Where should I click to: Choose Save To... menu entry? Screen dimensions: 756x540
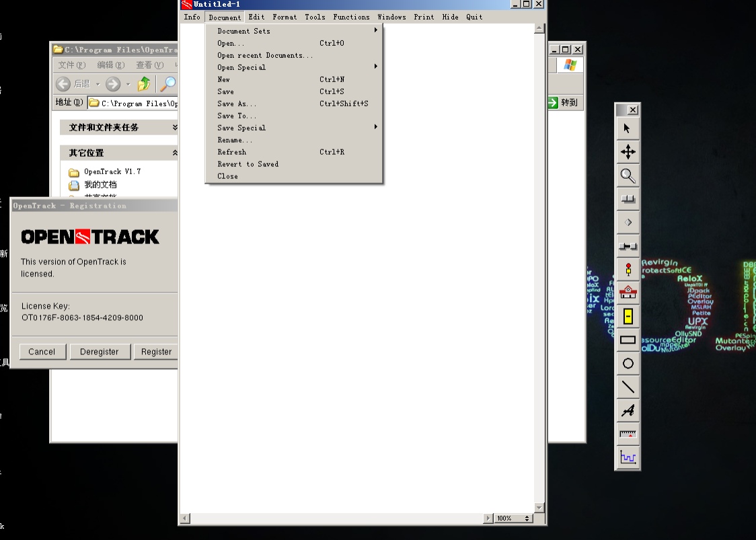(294, 116)
